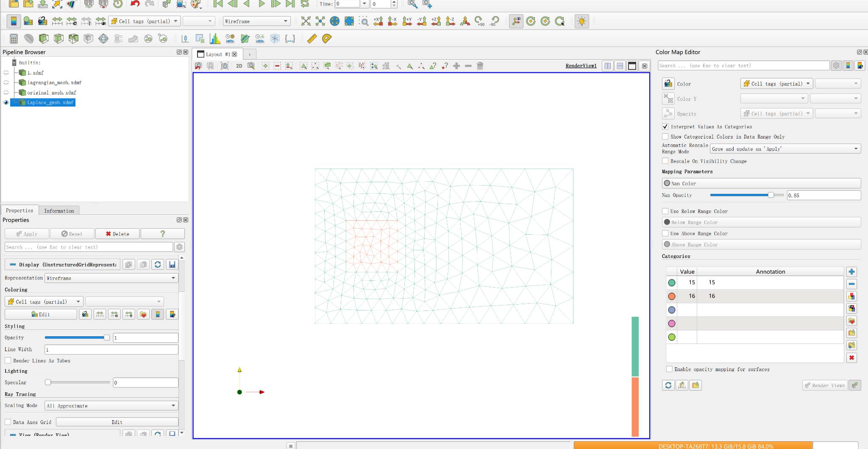The height and width of the screenshot is (449, 868).
Task: Click the Reset Camera icon in toolbar
Action: click(x=306, y=21)
